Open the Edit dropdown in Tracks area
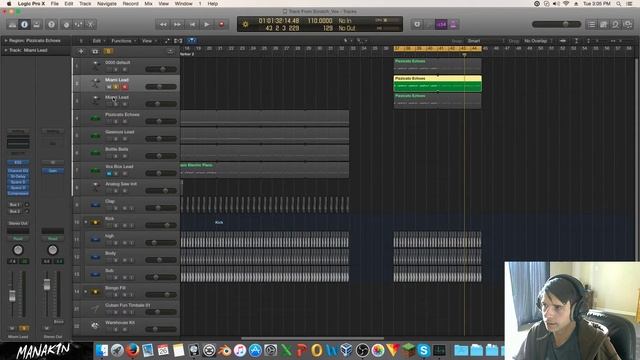This screenshot has height=360, width=640. (x=98, y=41)
